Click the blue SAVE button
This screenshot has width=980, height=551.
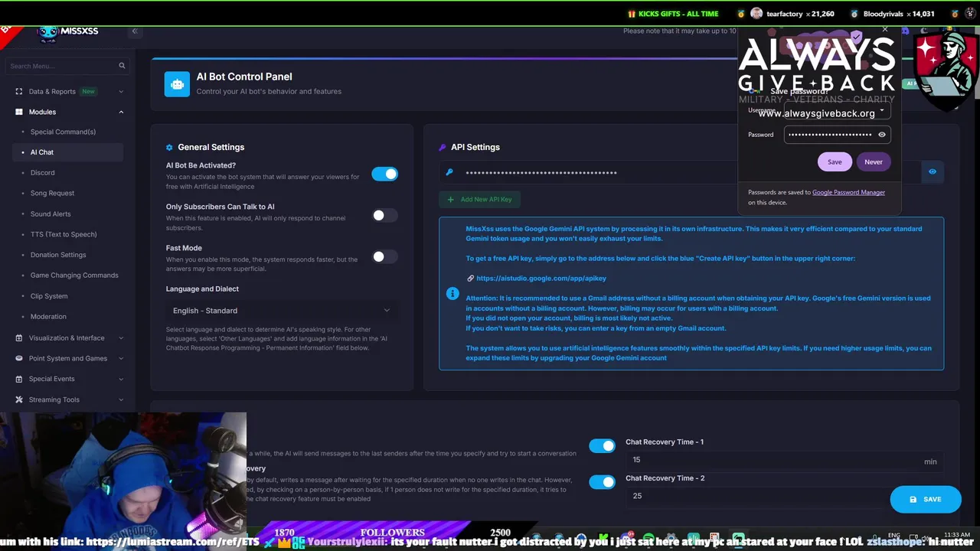click(926, 499)
